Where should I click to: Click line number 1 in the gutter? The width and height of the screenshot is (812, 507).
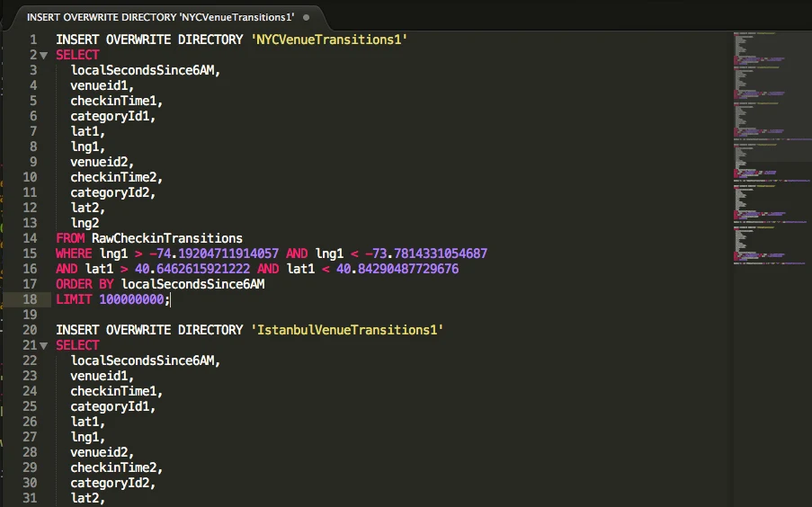[33, 40]
